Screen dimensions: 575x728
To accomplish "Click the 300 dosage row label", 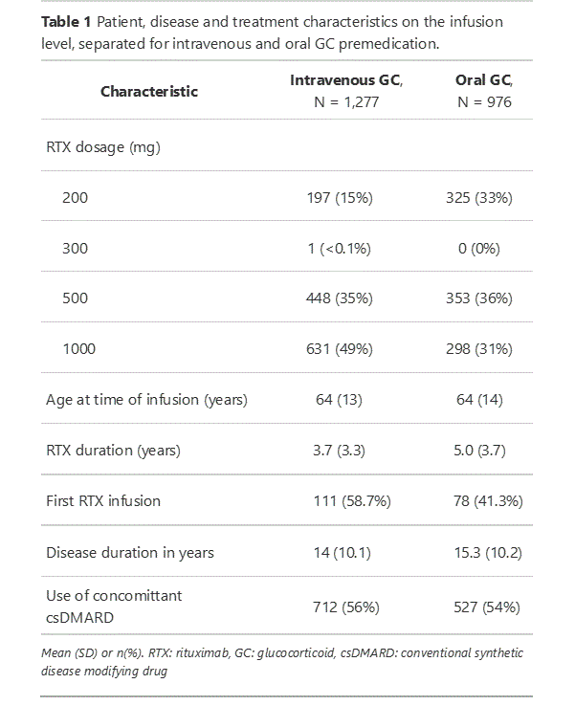I will (x=75, y=248).
